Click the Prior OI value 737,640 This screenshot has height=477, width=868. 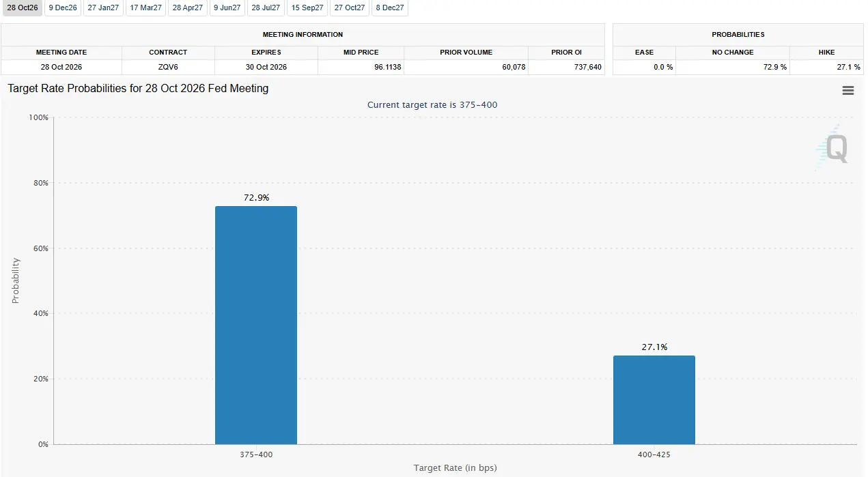[x=566, y=67]
